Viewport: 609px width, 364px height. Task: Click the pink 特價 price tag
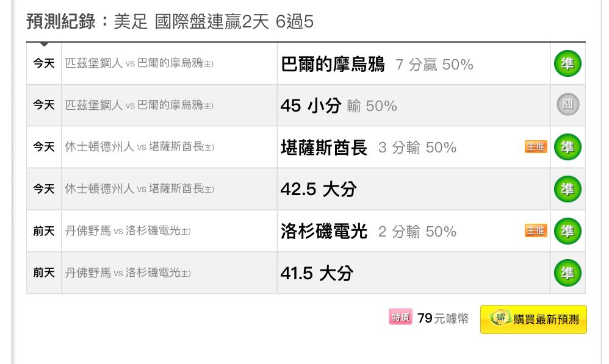(x=400, y=317)
